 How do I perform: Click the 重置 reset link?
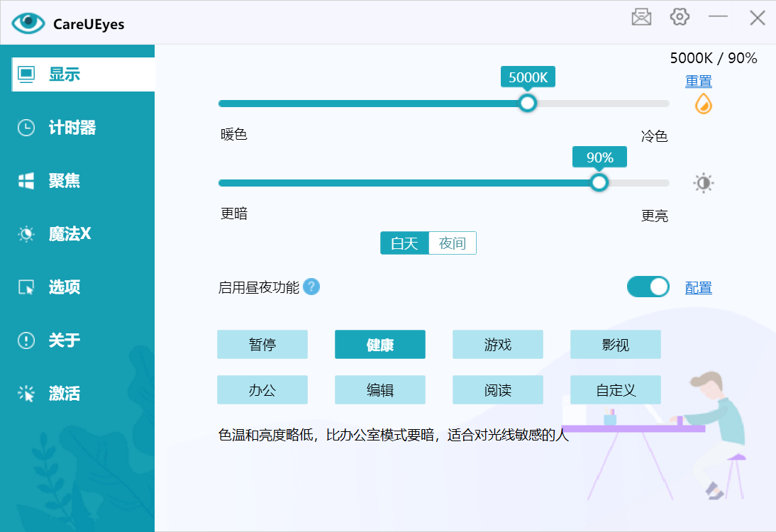[698, 81]
